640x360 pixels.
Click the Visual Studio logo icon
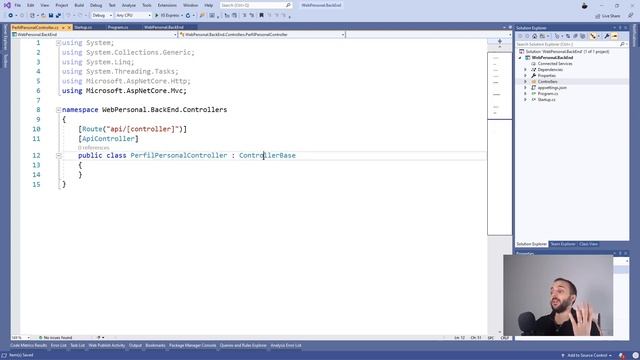7,5
